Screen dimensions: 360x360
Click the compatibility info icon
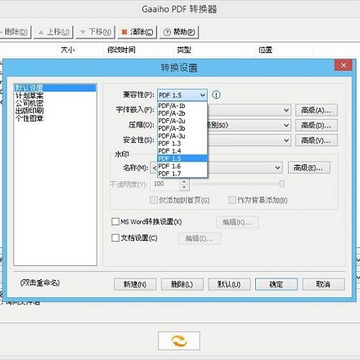point(216,95)
